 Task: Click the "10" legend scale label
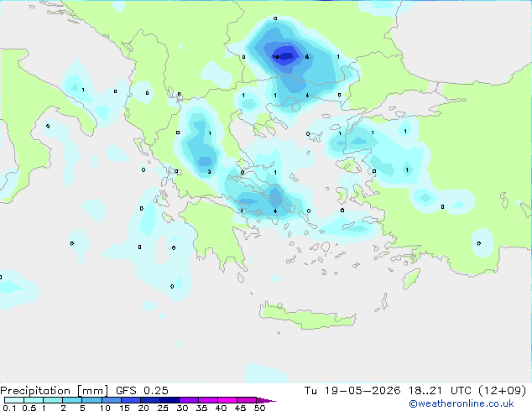[105, 408]
